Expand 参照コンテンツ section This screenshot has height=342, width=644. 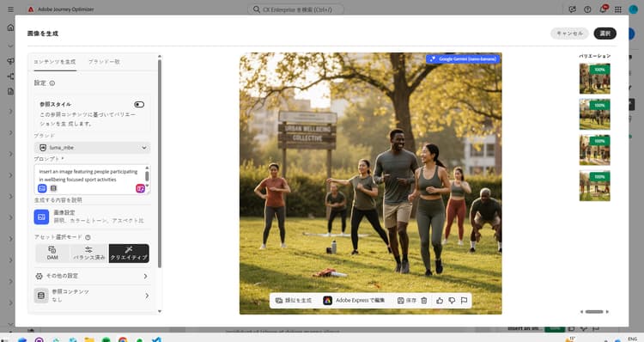(x=93, y=295)
